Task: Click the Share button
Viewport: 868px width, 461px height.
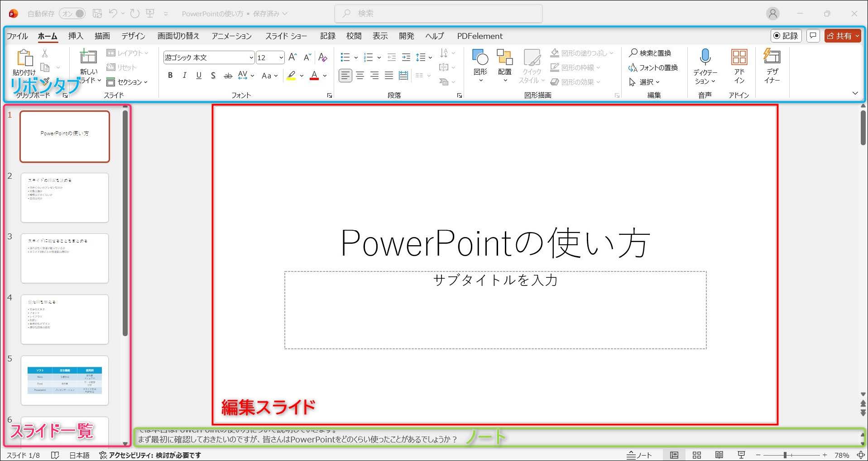Action: click(842, 36)
